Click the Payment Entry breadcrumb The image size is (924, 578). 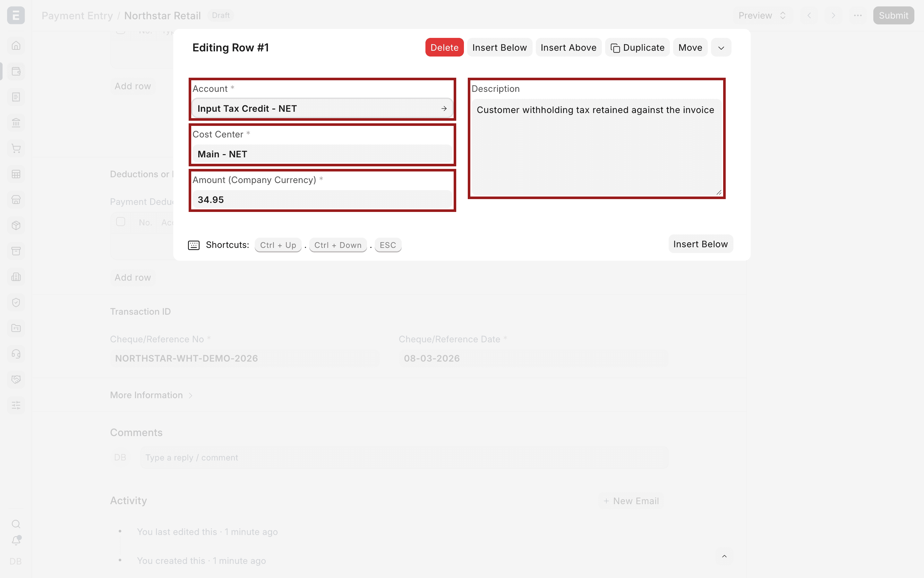tap(77, 16)
